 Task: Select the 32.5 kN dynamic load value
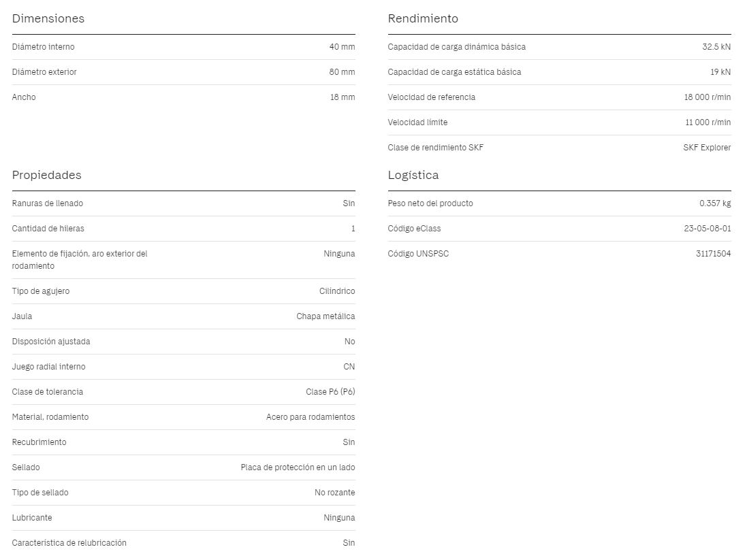pos(716,46)
